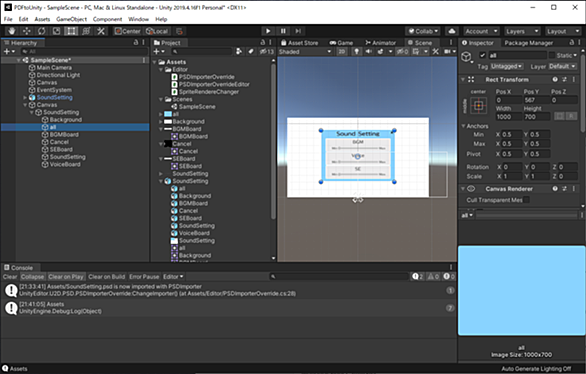The image size is (586, 374).
Task: Select VoiceBoard in Hierarchy
Action: tap(65, 164)
